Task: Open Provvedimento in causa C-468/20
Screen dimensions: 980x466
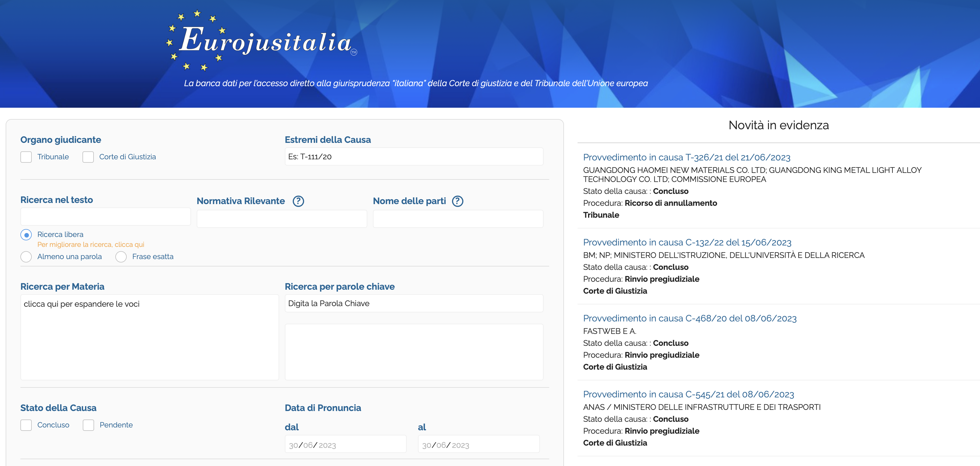Action: [x=689, y=318]
